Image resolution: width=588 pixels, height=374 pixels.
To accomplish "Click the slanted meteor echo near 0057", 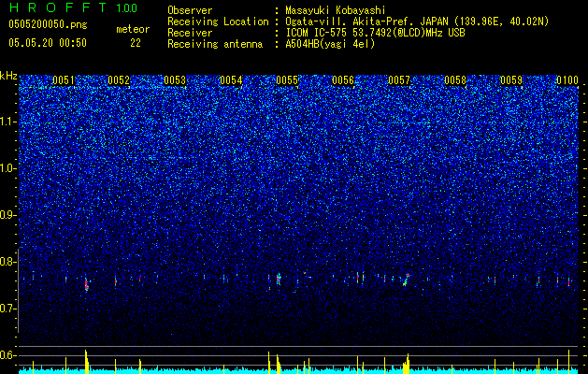I will 406,280.
